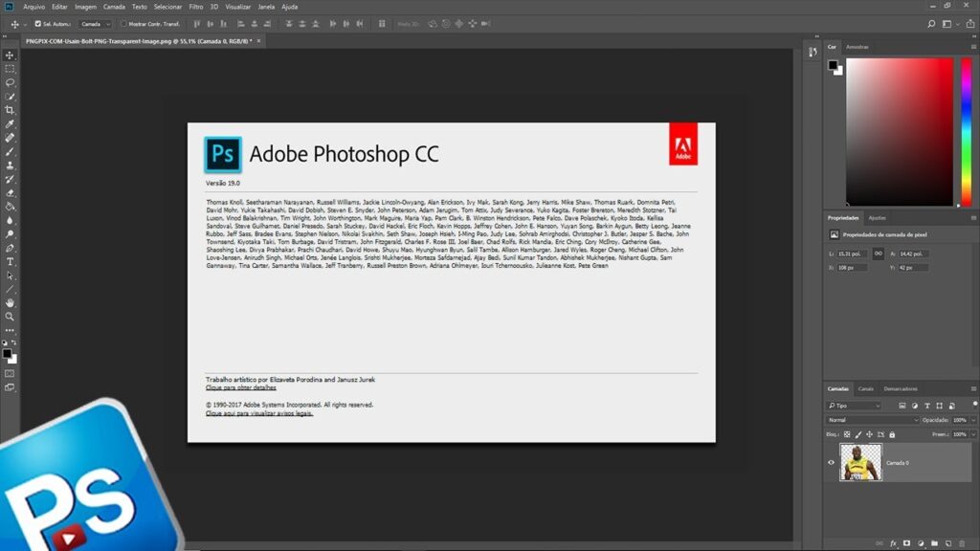Toggle lock all padlock icon
This screenshot has height=551, width=980.
[x=892, y=434]
